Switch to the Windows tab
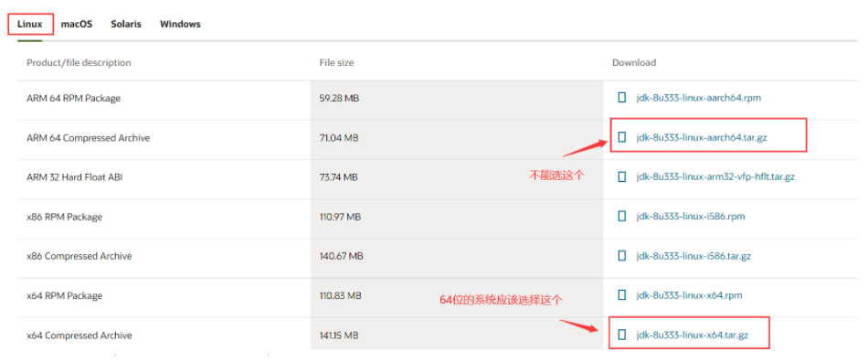 [x=180, y=25]
